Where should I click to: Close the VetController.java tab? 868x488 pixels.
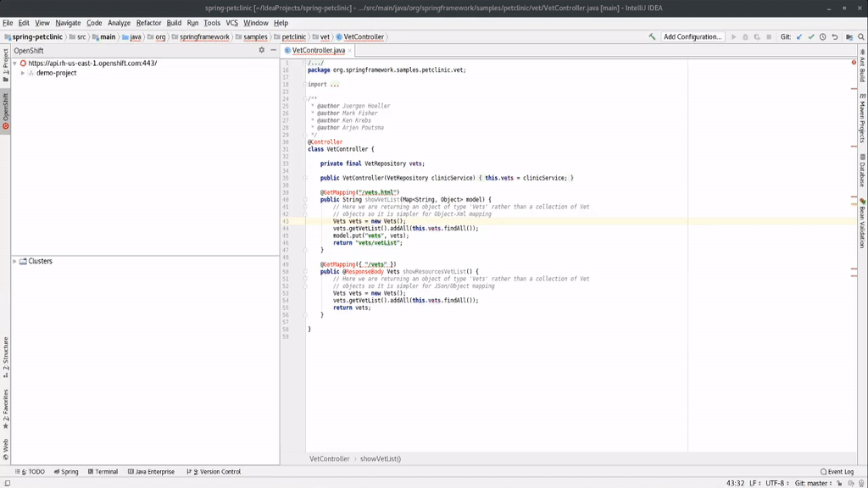click(350, 50)
